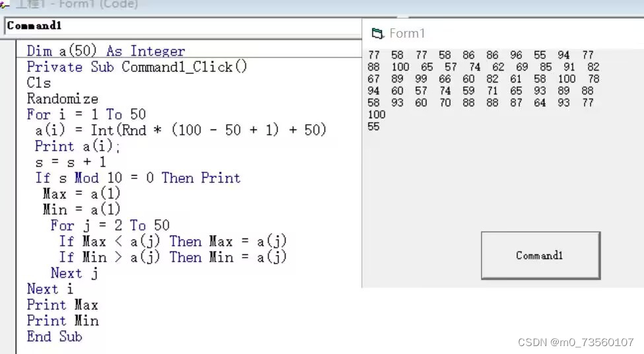
Task: Click the 'Randomize' code line
Action: point(63,98)
